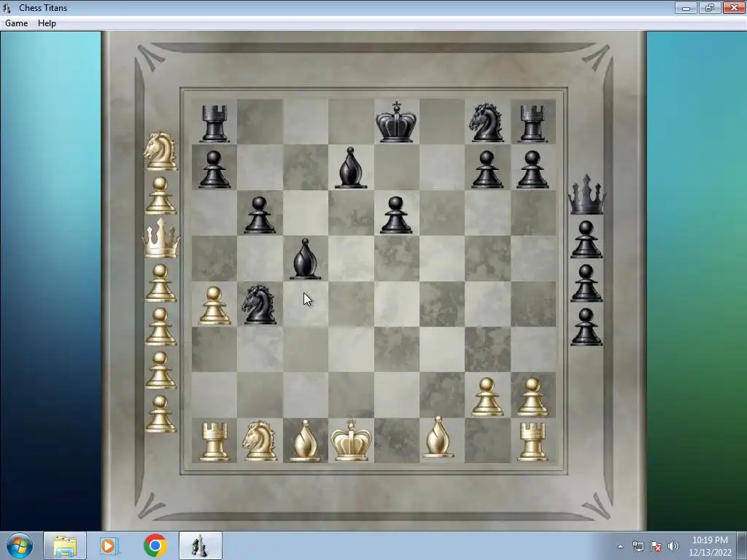The width and height of the screenshot is (747, 560).
Task: Select the white bishop on c1
Action: (306, 441)
